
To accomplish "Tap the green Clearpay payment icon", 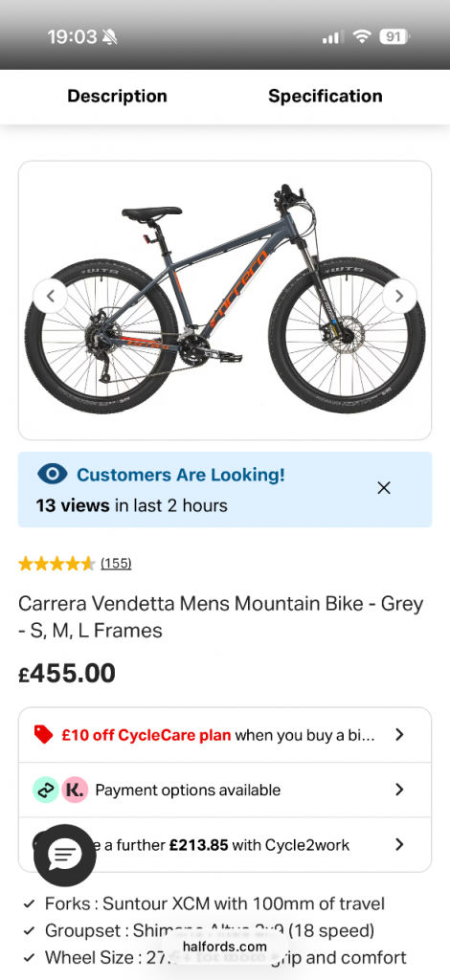I will click(x=46, y=790).
